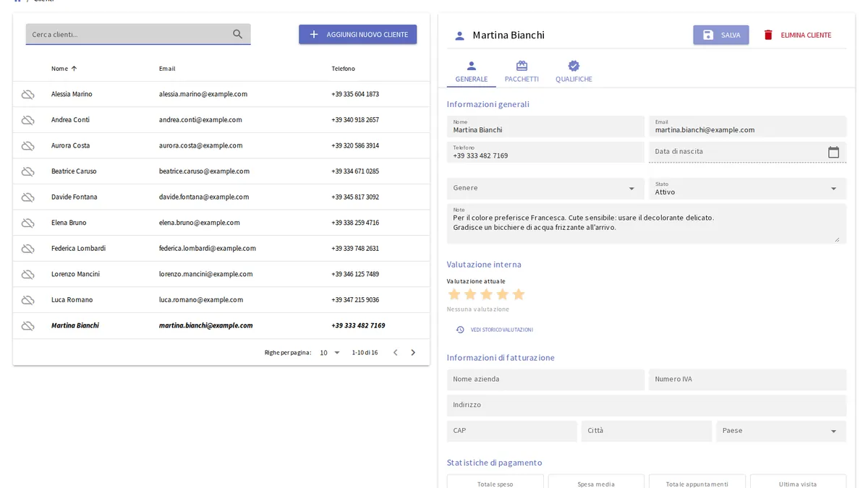Click the client Email input field
The height and width of the screenshot is (488, 868).
click(x=747, y=127)
